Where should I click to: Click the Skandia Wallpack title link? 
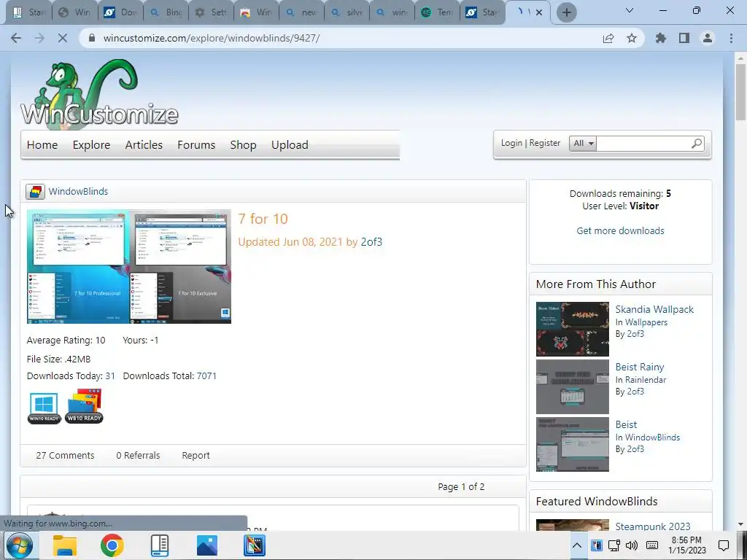click(654, 309)
